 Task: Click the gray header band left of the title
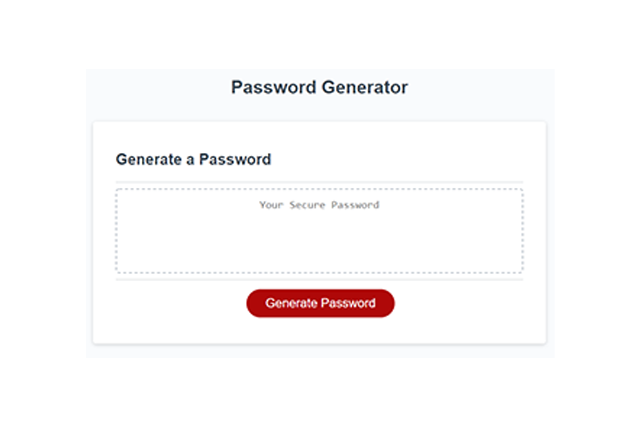[x=150, y=88]
